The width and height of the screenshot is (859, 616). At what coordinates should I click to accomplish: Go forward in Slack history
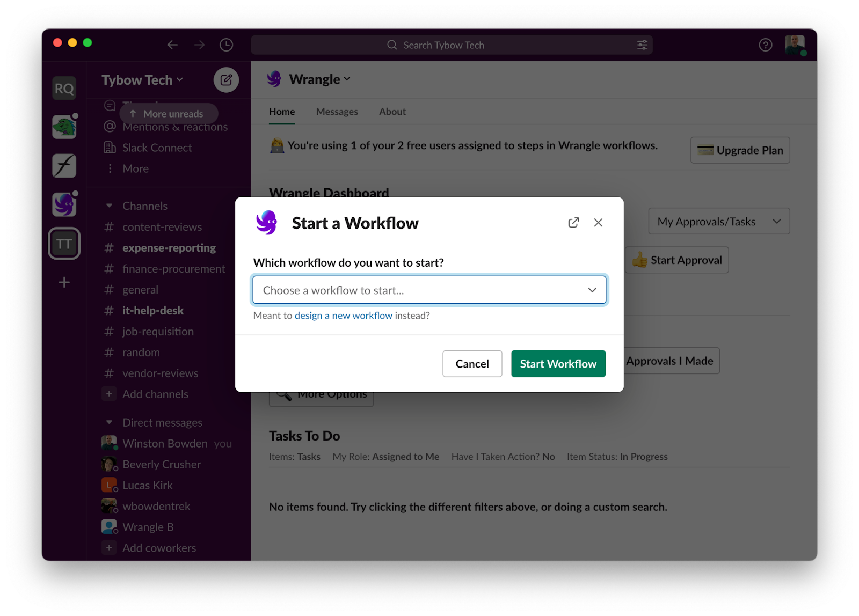(x=199, y=45)
